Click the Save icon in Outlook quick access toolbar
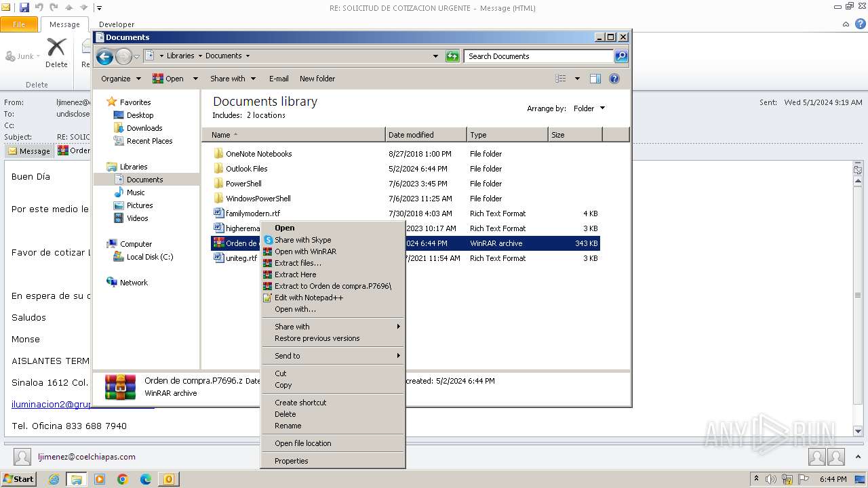 (24, 7)
